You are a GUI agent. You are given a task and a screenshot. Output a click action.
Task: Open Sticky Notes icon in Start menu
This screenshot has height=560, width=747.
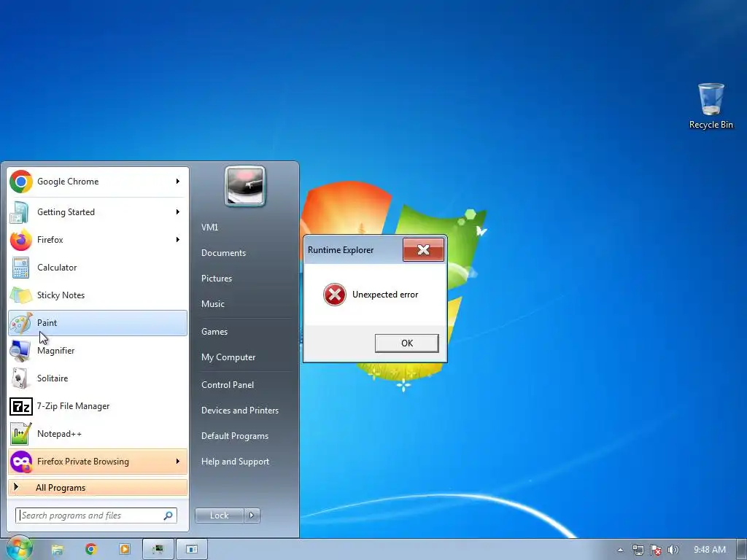tap(21, 295)
